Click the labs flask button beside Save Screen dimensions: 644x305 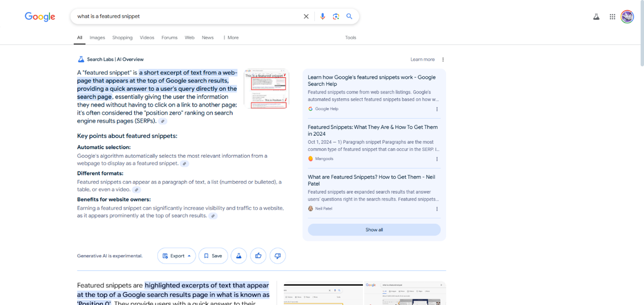239,256
